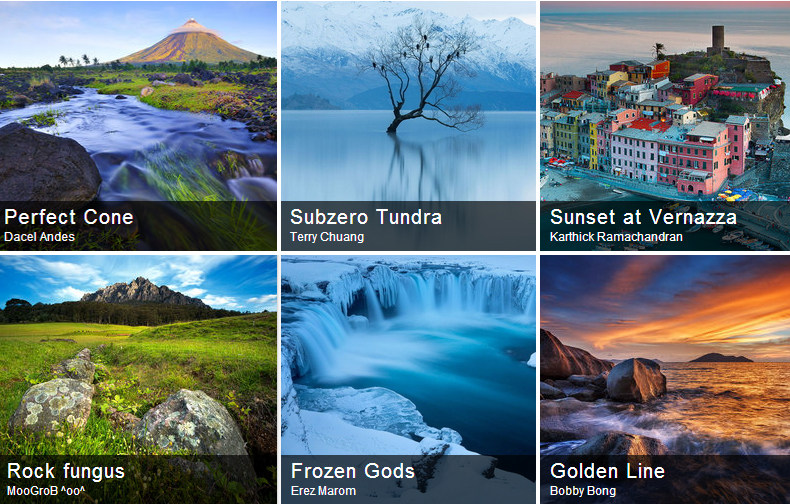Click the Rock fungus title
The height and width of the screenshot is (504, 790).
pos(66,472)
